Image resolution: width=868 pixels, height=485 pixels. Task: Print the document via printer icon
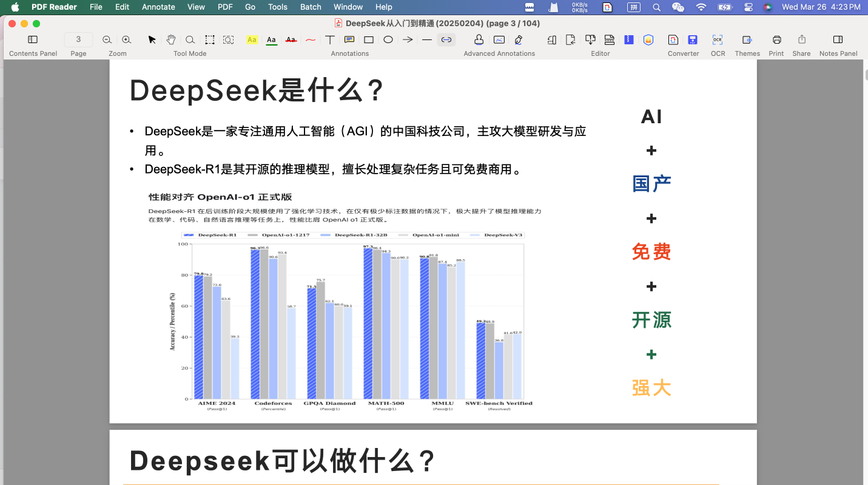coord(776,39)
